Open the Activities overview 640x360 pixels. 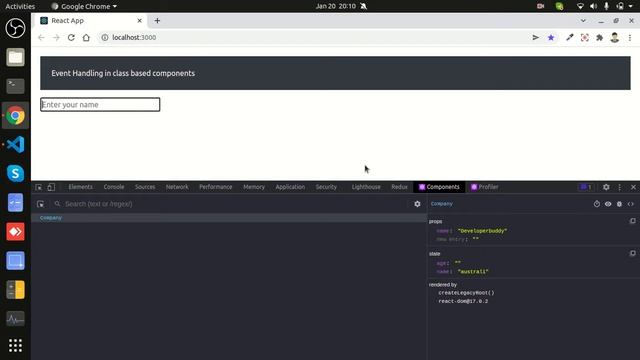tap(20, 6)
